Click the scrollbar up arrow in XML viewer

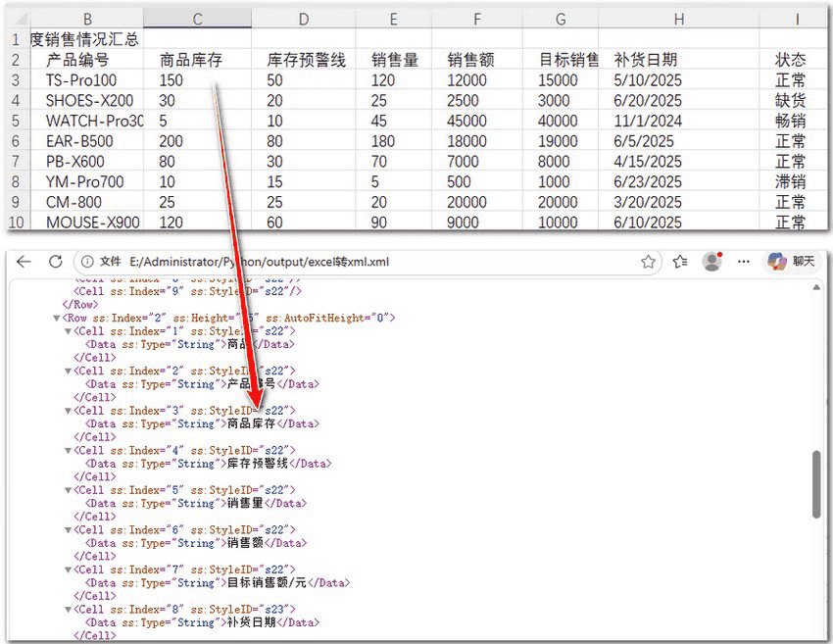(816, 287)
